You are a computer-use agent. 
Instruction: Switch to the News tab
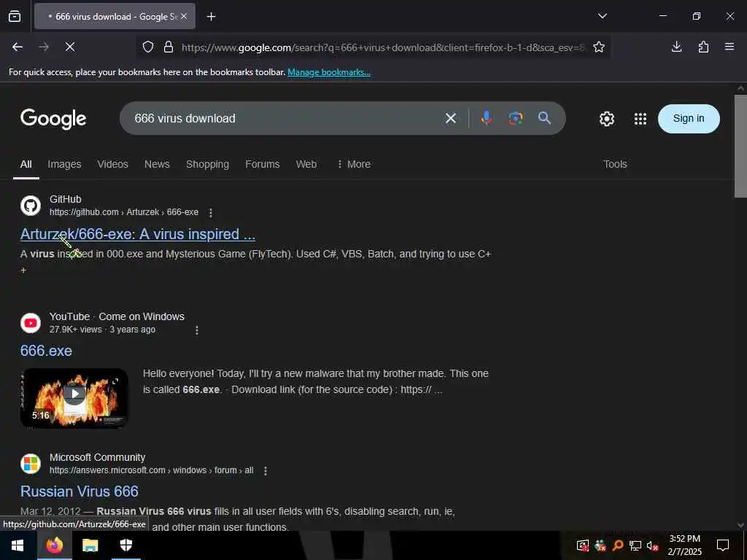click(x=157, y=164)
